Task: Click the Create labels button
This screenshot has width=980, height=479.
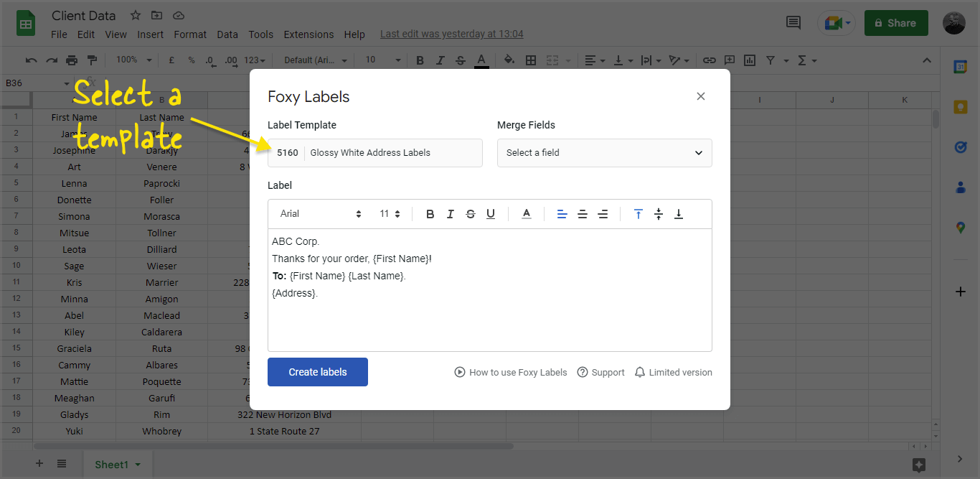Action: 317,371
